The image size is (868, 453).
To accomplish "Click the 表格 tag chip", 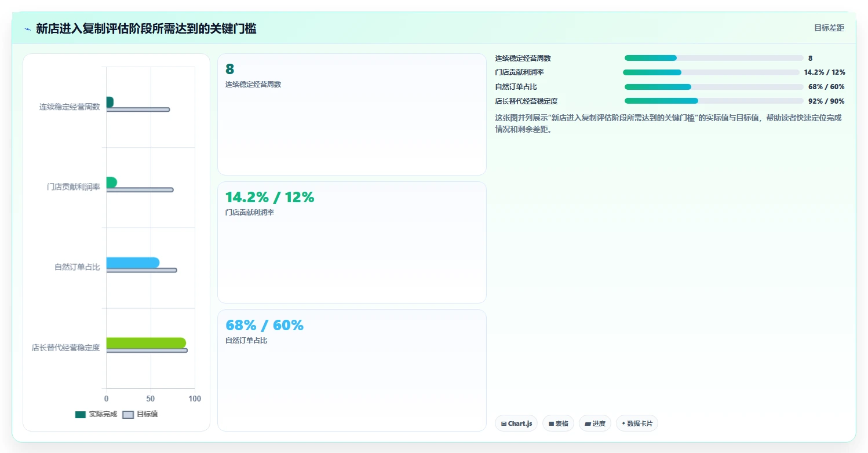I will 559,423.
